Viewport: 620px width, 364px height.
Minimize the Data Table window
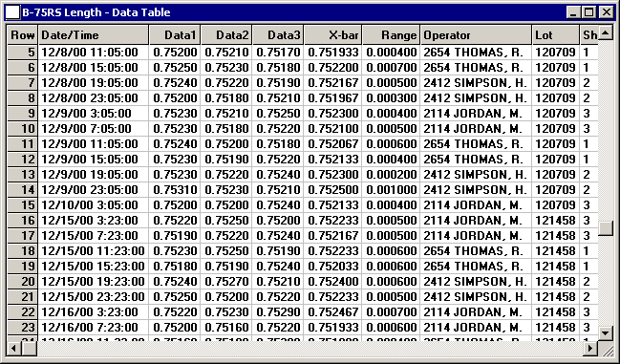[x=574, y=12]
